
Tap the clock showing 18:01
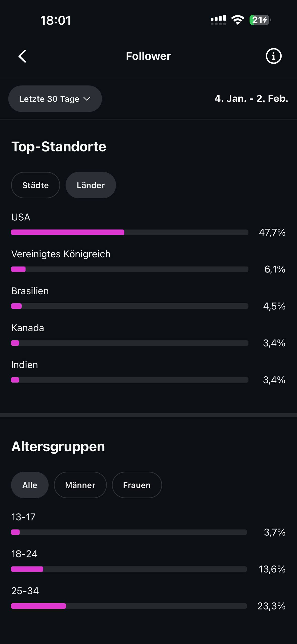click(56, 20)
